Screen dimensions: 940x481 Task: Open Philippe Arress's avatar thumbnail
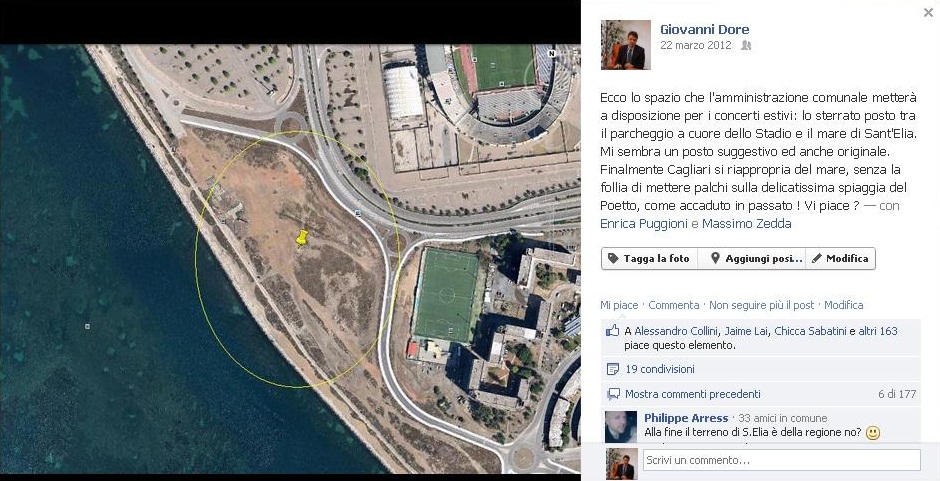(621, 426)
